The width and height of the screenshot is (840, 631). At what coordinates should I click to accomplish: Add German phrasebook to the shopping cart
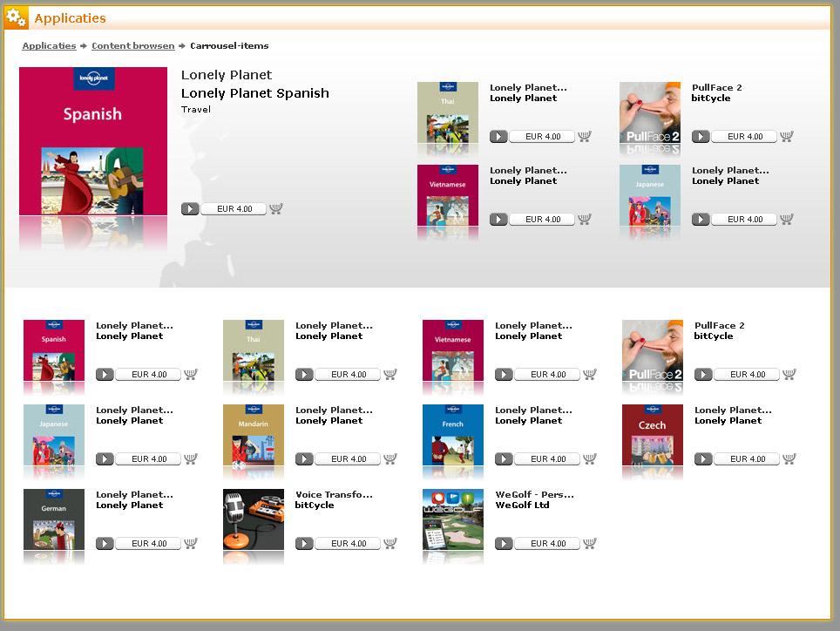(x=191, y=543)
